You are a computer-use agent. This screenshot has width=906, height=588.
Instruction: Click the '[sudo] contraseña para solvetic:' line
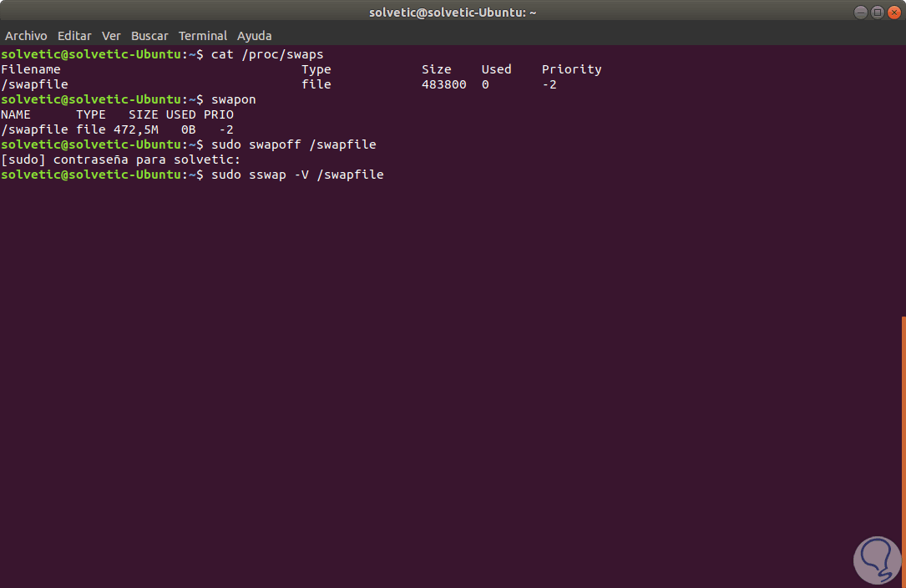click(120, 160)
